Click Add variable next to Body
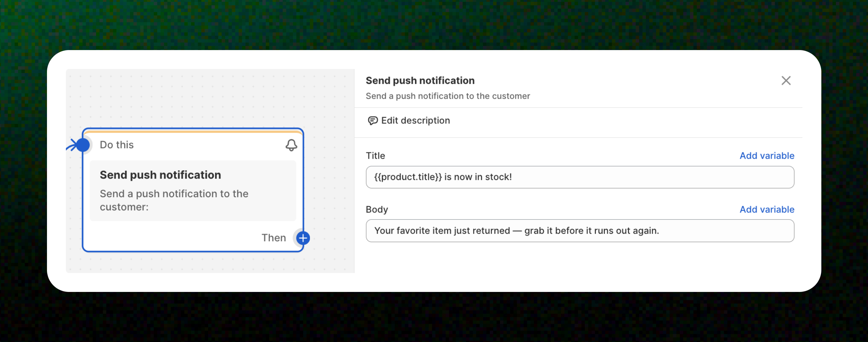This screenshot has height=342, width=868. click(x=766, y=209)
